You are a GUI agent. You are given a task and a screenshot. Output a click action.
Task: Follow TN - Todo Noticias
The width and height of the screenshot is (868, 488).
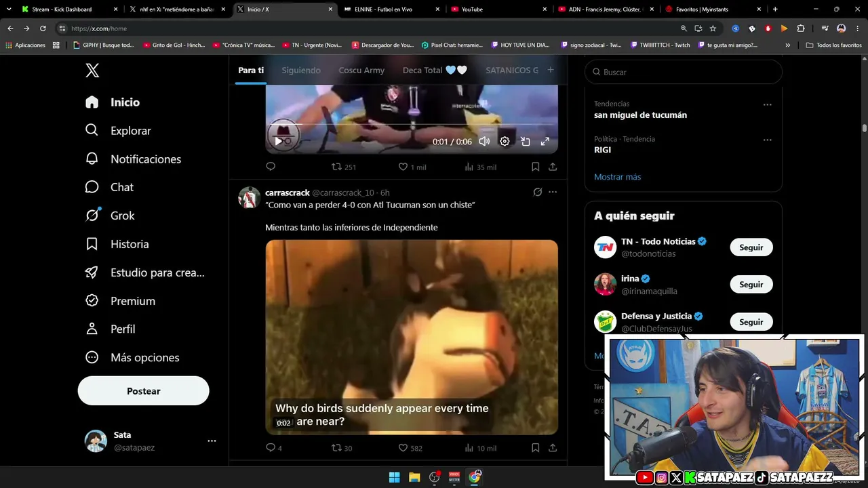(751, 247)
